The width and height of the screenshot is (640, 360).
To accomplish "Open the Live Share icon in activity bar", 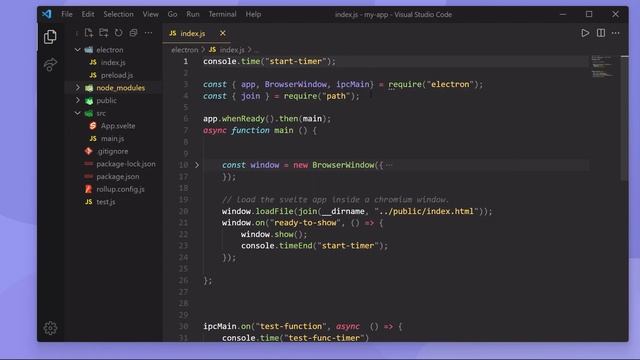I will (50, 64).
